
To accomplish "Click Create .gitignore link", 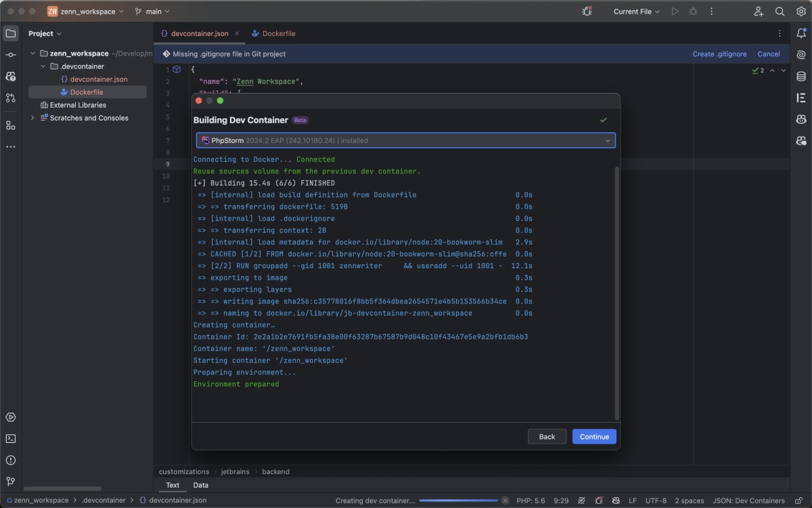I will click(x=719, y=54).
